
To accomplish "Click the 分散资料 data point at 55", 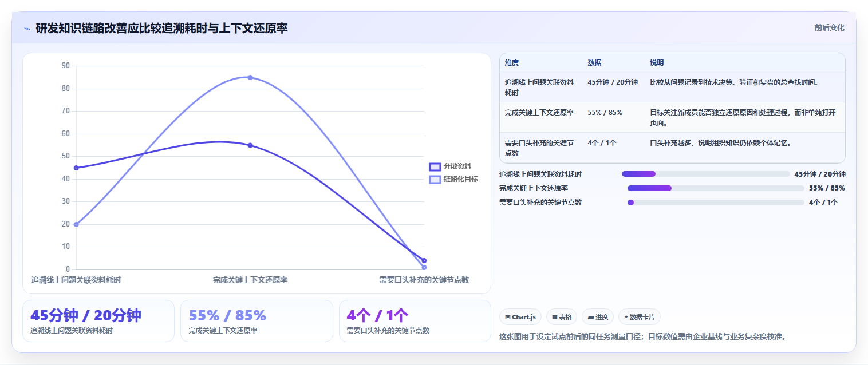I will pos(250,145).
